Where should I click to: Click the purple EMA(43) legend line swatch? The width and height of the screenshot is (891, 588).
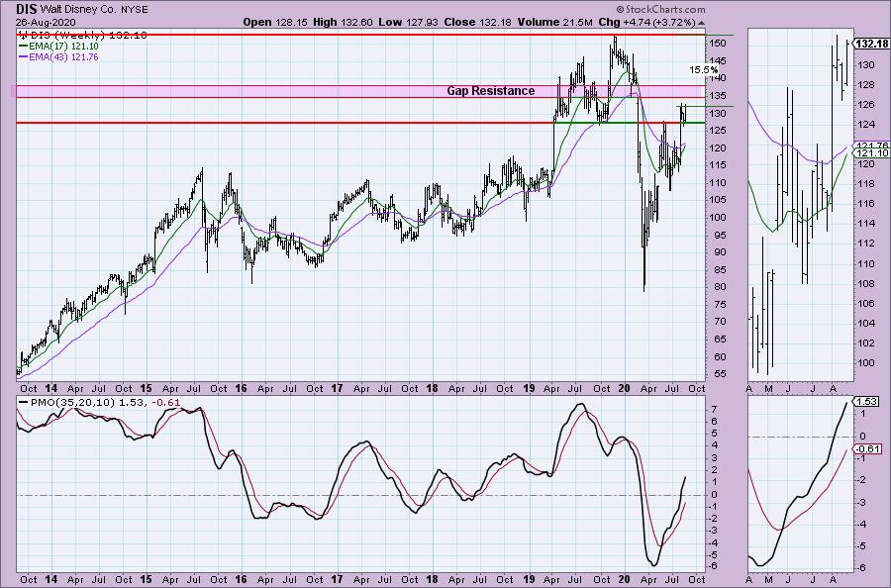click(x=23, y=56)
